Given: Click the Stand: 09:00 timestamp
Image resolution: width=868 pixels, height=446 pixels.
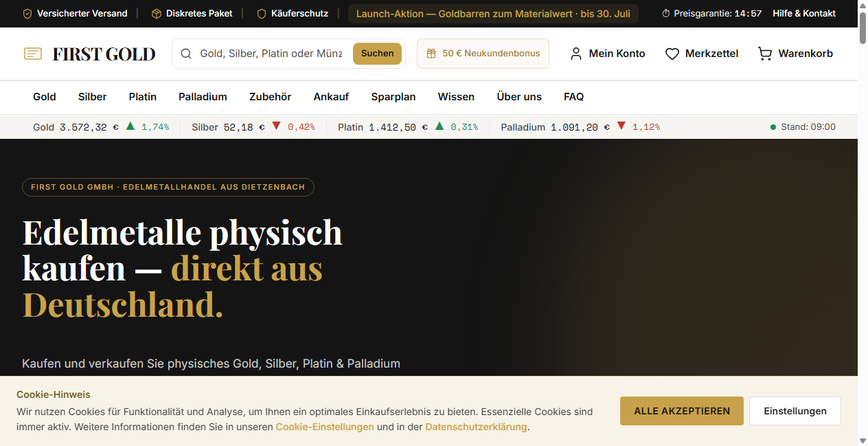Looking at the screenshot, I should pyautogui.click(x=808, y=127).
